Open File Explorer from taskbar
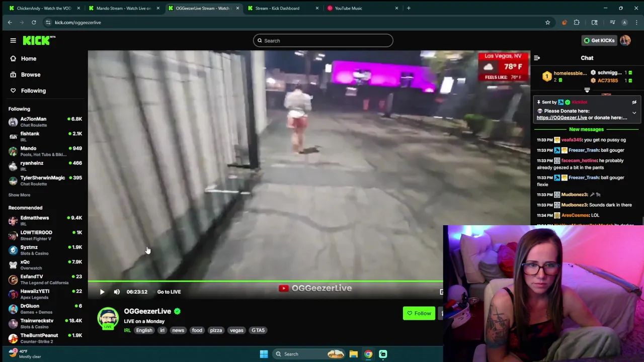 tap(353, 354)
